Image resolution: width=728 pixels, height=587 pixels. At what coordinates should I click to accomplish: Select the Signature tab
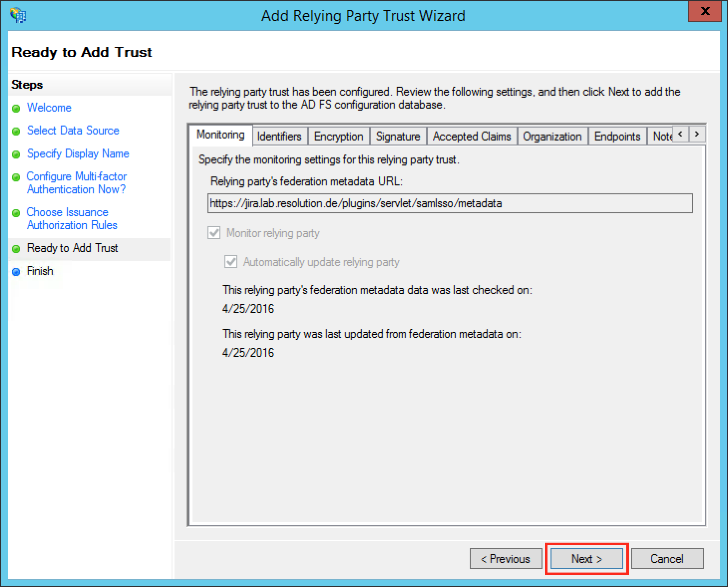[x=397, y=137]
